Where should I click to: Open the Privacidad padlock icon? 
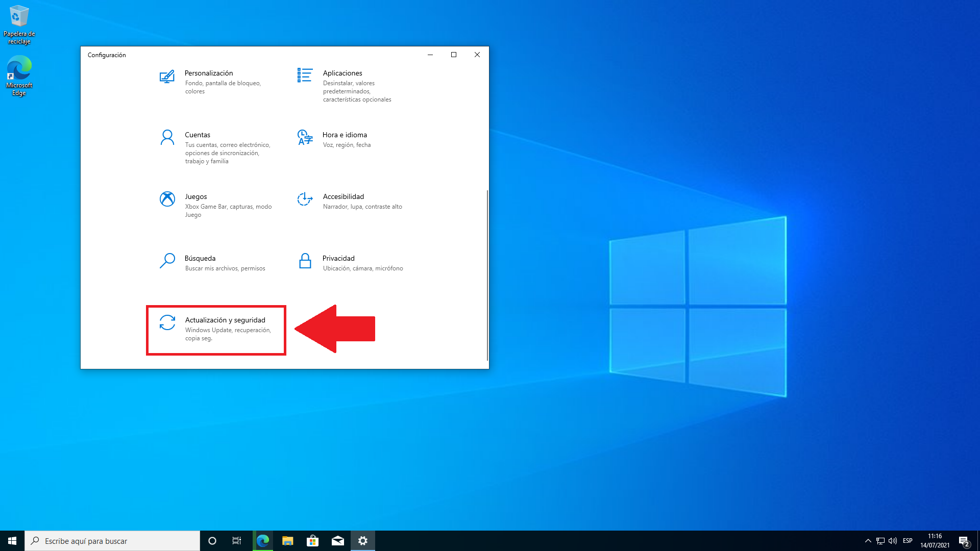[305, 261]
